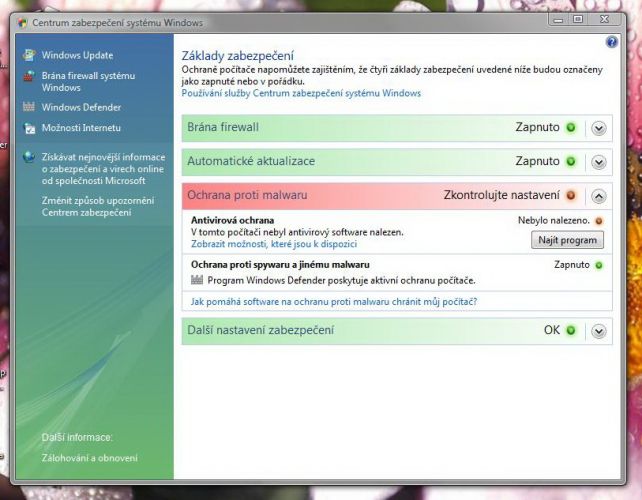The height and width of the screenshot is (500, 642).
Task: Click the green light next to spyware Zapnuto
Action: 599,265
